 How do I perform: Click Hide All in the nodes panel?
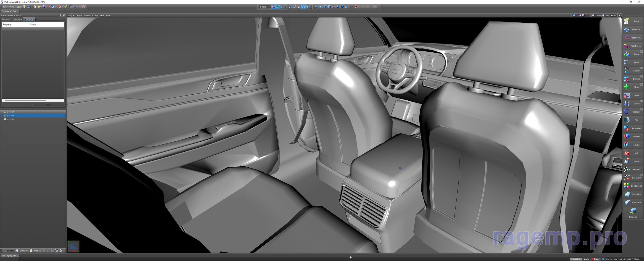[35, 251]
